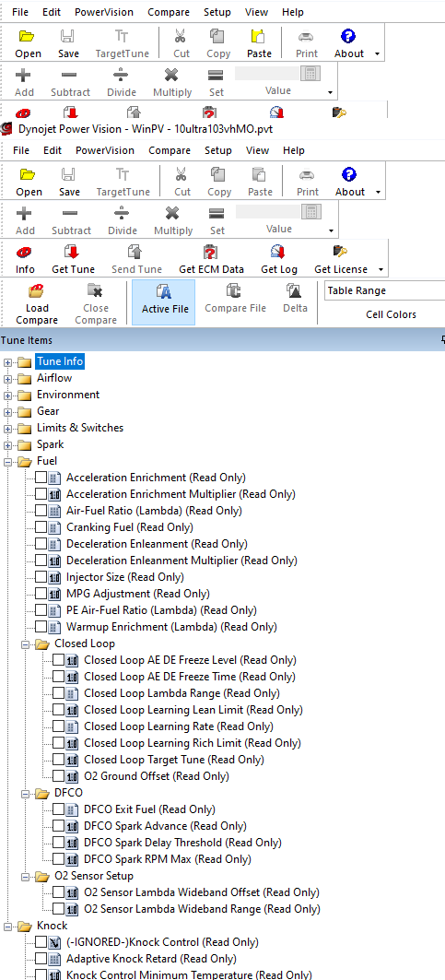Click the Set icon in the 10ultra103vhMO.pvt window

click(217, 213)
